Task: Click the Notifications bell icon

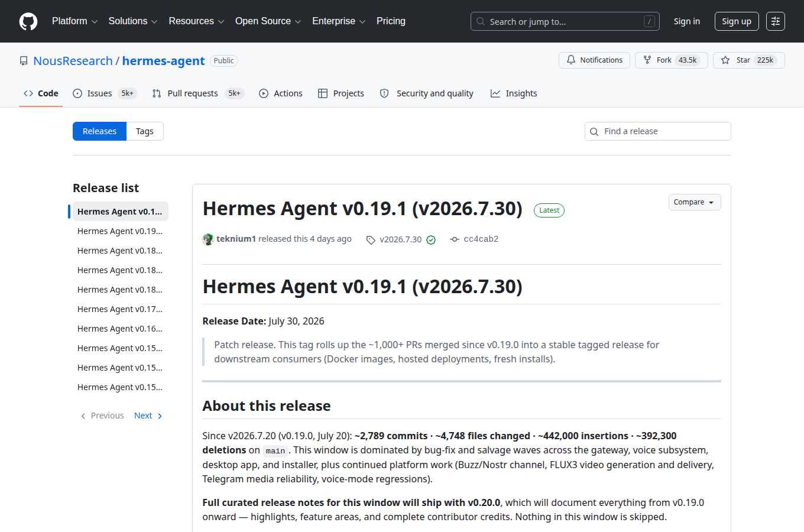Action: pyautogui.click(x=571, y=60)
